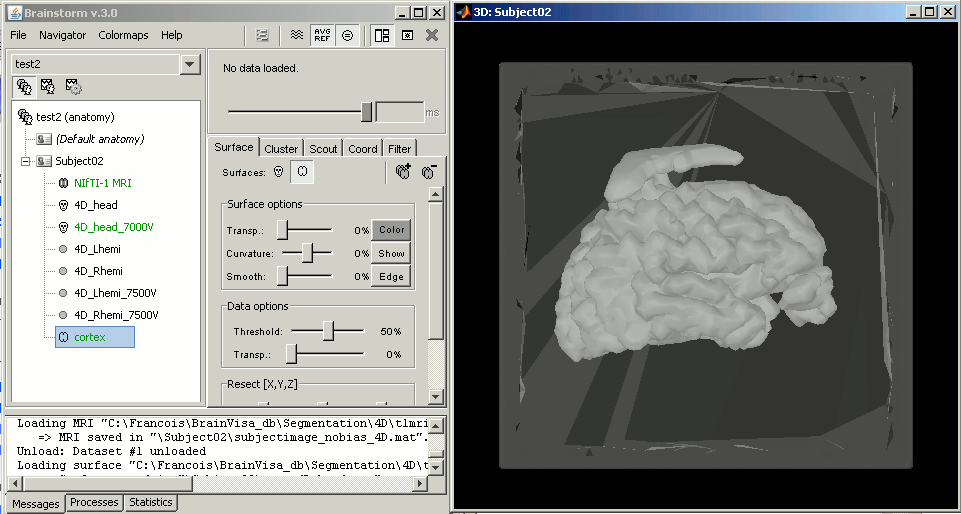Click the surface Color button
This screenshot has height=514, width=961.
tap(391, 230)
